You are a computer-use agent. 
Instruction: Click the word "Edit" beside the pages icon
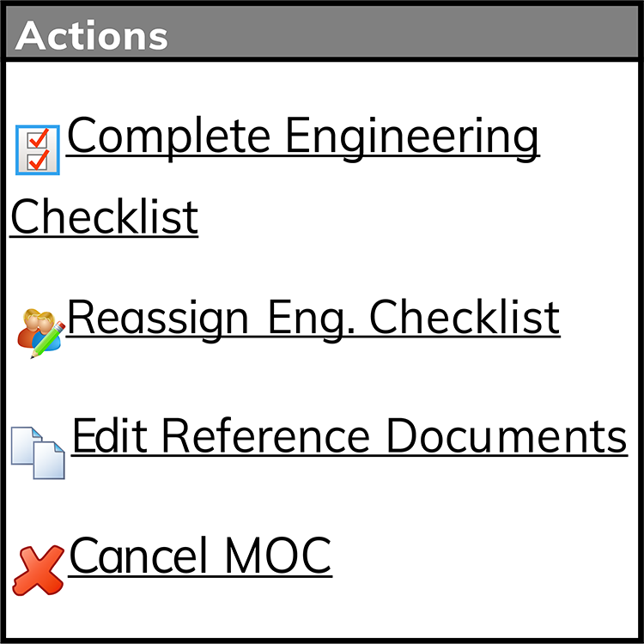click(110, 435)
